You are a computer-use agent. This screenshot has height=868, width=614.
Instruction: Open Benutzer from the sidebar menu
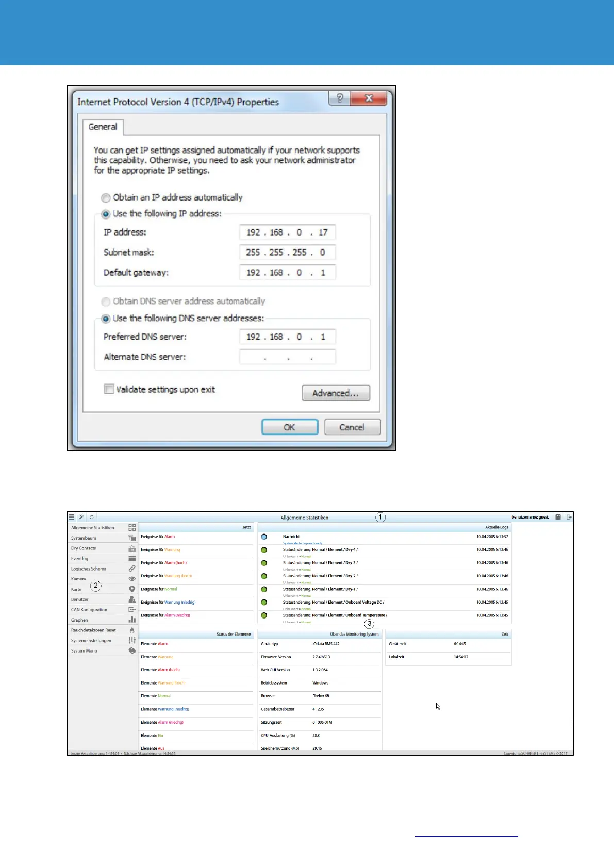click(103, 599)
